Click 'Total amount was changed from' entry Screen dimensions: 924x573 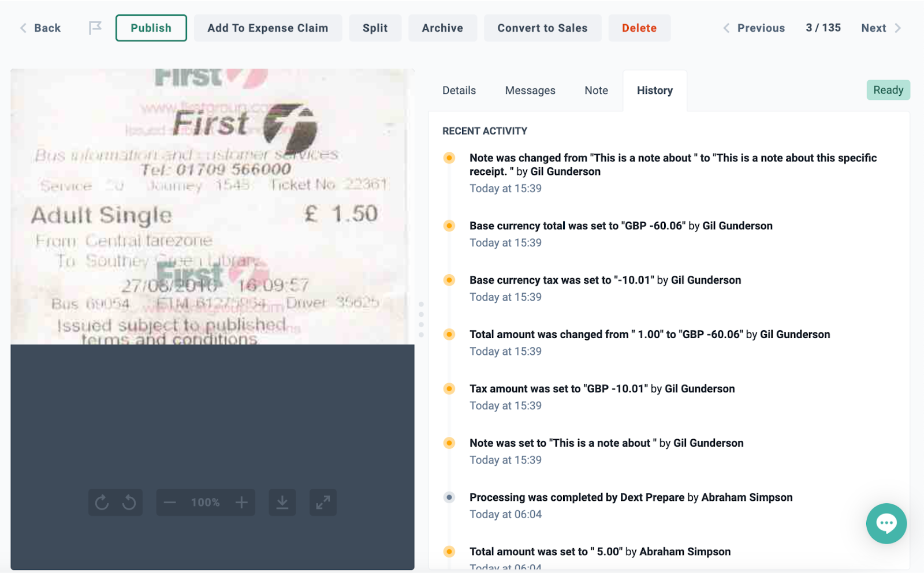650,334
